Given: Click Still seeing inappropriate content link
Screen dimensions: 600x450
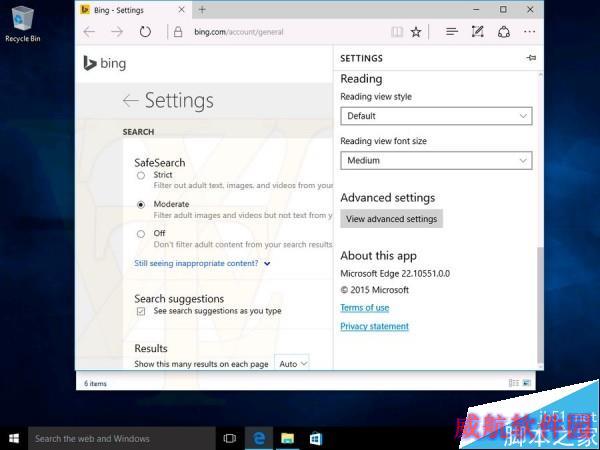Looking at the screenshot, I should [196, 263].
